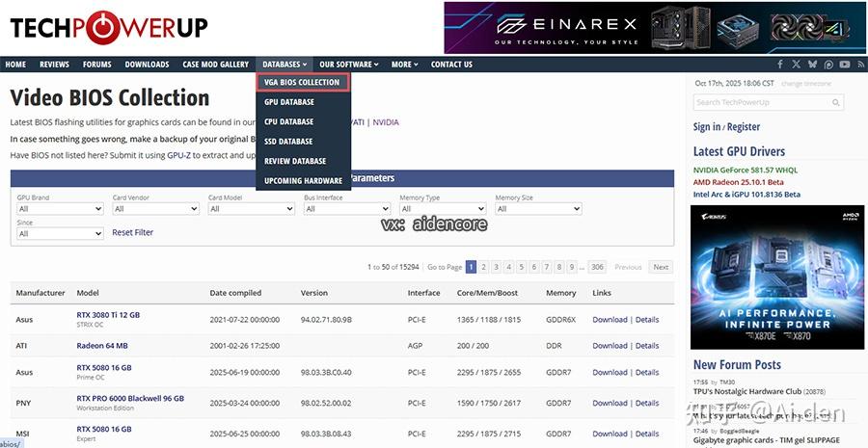Open TechPowerUp's Facebook page icon
This screenshot has width=868, height=448.
point(780,65)
